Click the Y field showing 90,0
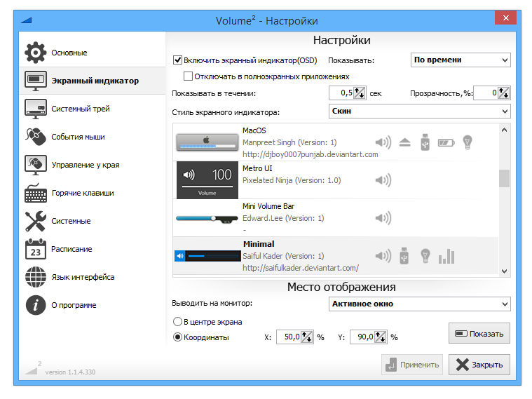 (x=362, y=337)
